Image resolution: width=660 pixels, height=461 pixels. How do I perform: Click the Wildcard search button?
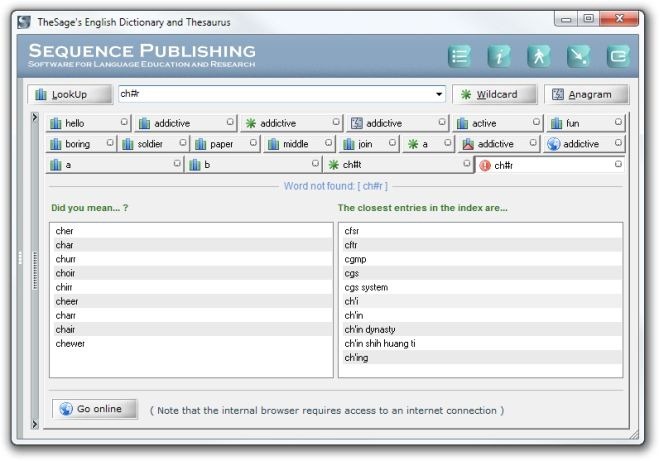click(495, 94)
